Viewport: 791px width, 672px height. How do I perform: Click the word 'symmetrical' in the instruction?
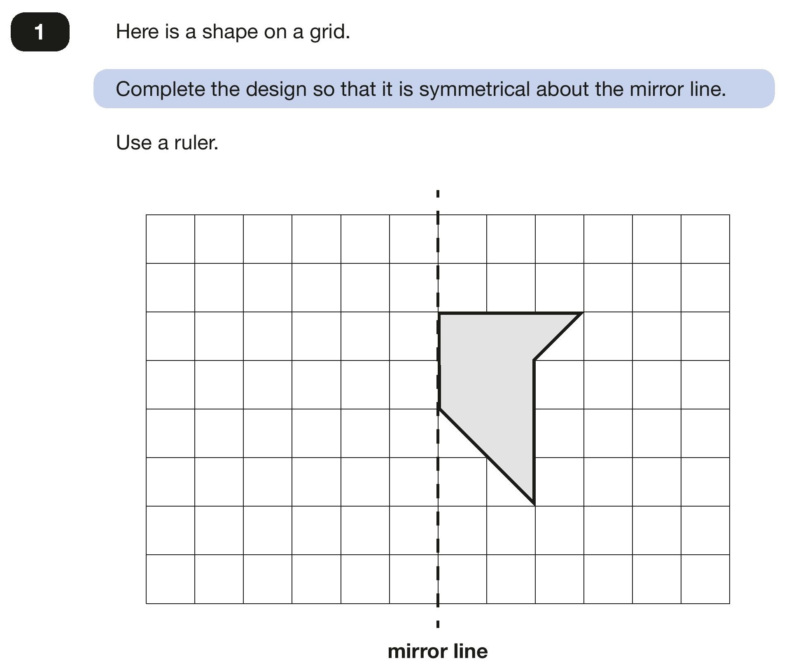[474, 89]
